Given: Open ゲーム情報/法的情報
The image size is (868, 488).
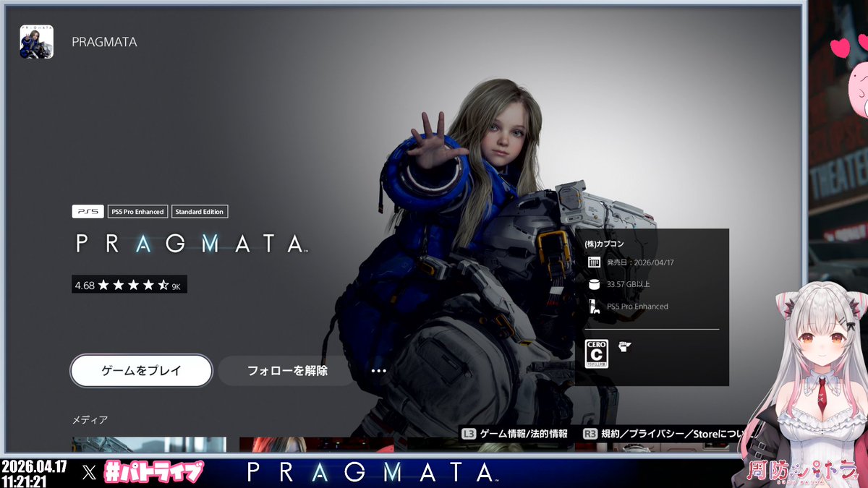Looking at the screenshot, I should click(x=524, y=434).
